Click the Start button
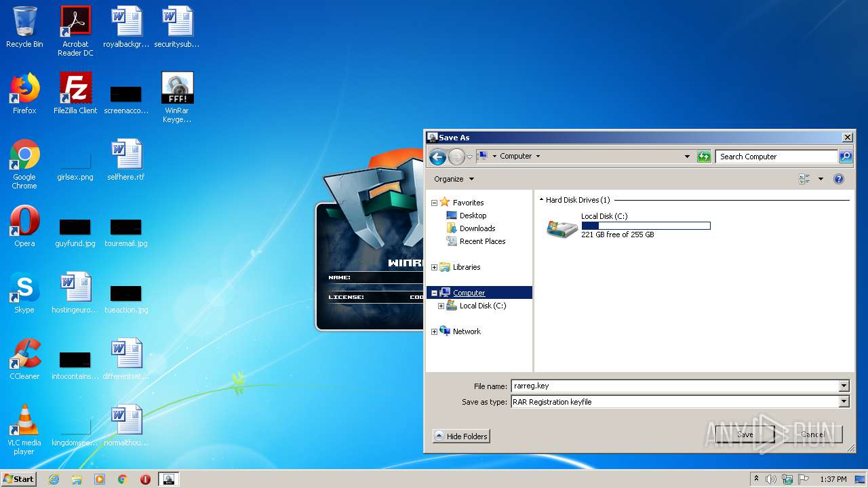This screenshot has width=868, height=488. tap(18, 479)
